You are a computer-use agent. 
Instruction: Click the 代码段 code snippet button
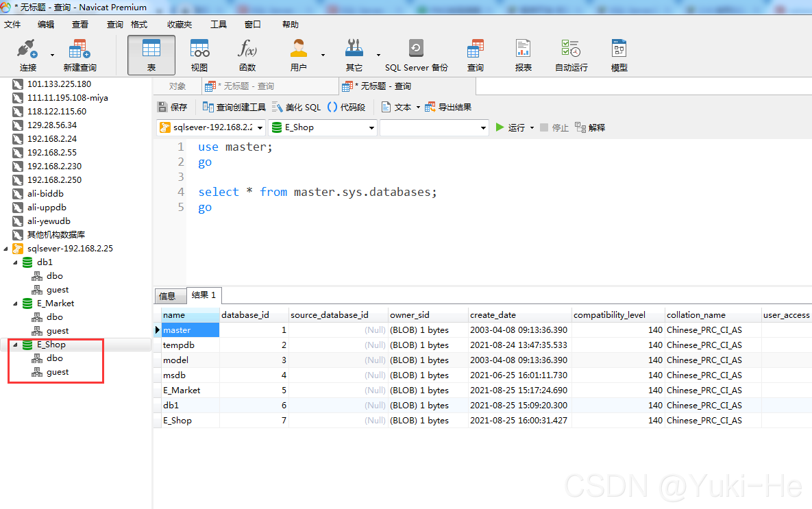[x=347, y=107]
